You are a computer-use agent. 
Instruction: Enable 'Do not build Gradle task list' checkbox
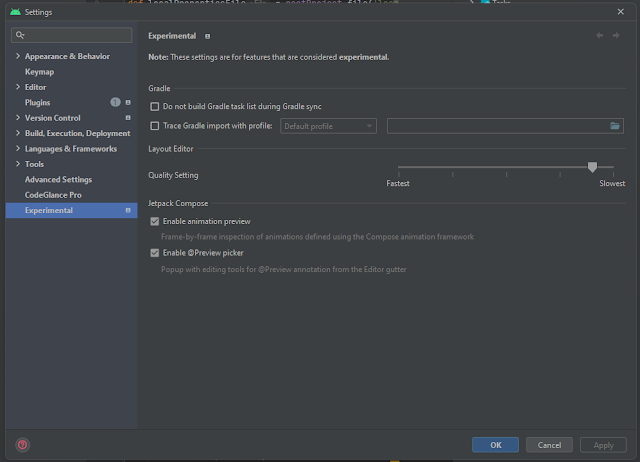(154, 106)
